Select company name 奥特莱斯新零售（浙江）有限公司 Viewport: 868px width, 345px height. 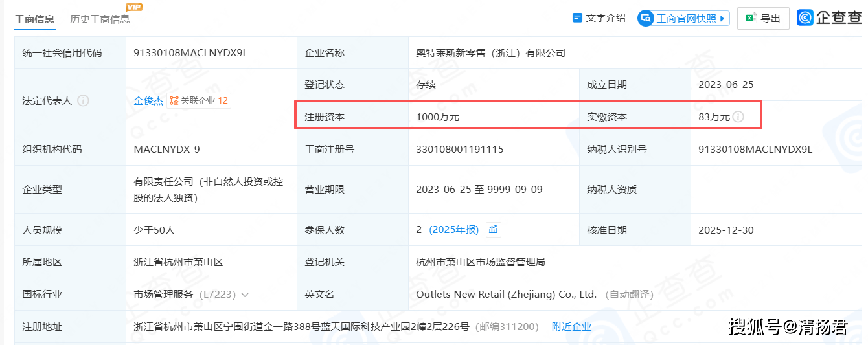click(x=490, y=52)
